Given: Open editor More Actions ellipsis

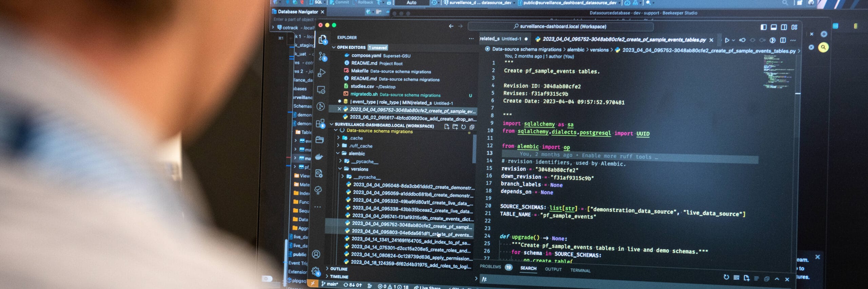Looking at the screenshot, I should (793, 40).
